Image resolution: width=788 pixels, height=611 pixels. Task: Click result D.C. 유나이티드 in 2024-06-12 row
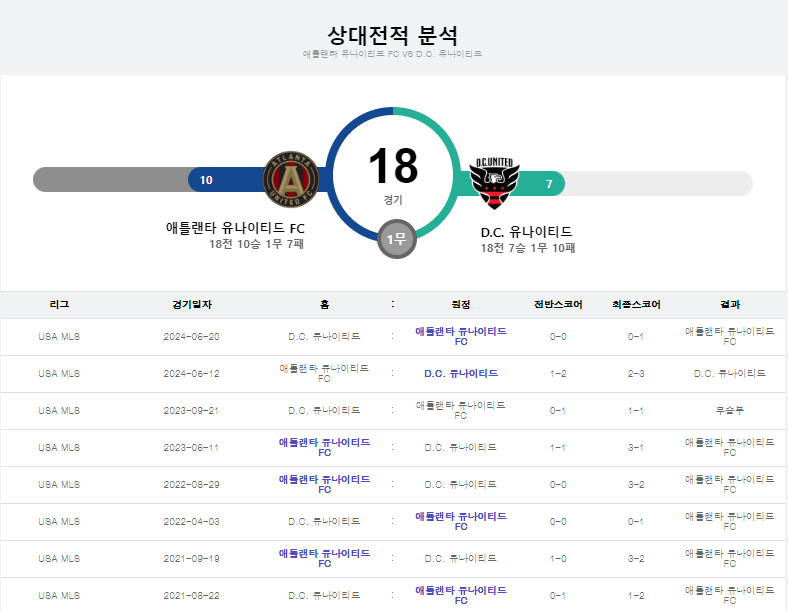[x=730, y=374]
